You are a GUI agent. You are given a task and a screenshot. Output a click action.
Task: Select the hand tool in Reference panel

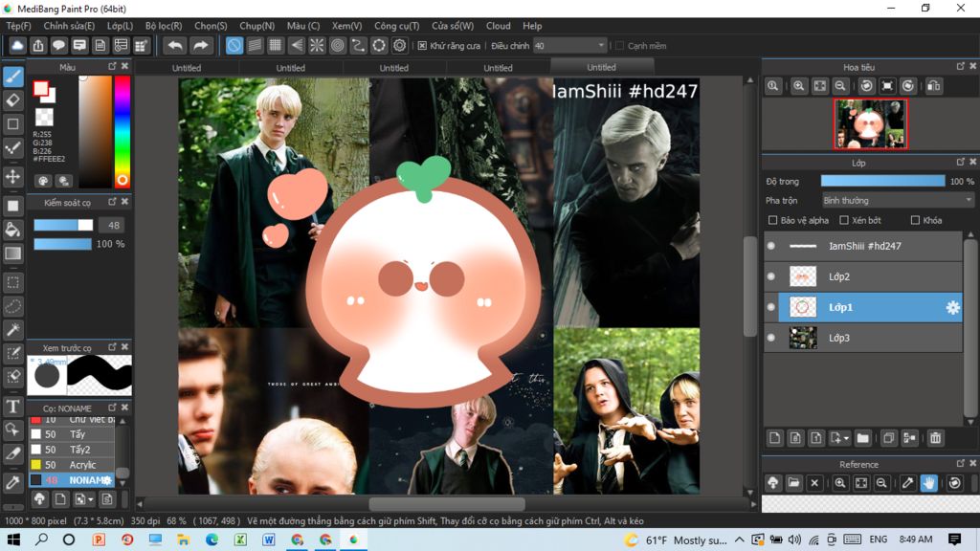point(928,483)
